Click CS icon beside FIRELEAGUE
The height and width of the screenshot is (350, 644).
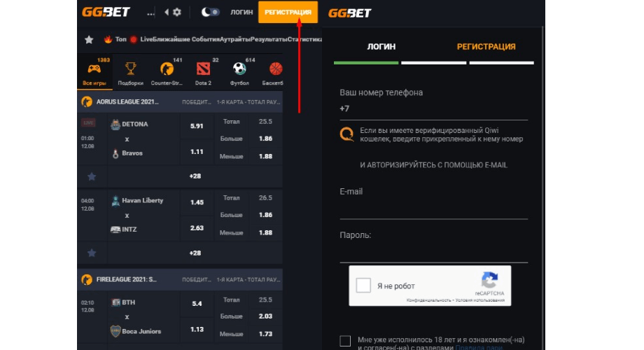pyautogui.click(x=87, y=280)
